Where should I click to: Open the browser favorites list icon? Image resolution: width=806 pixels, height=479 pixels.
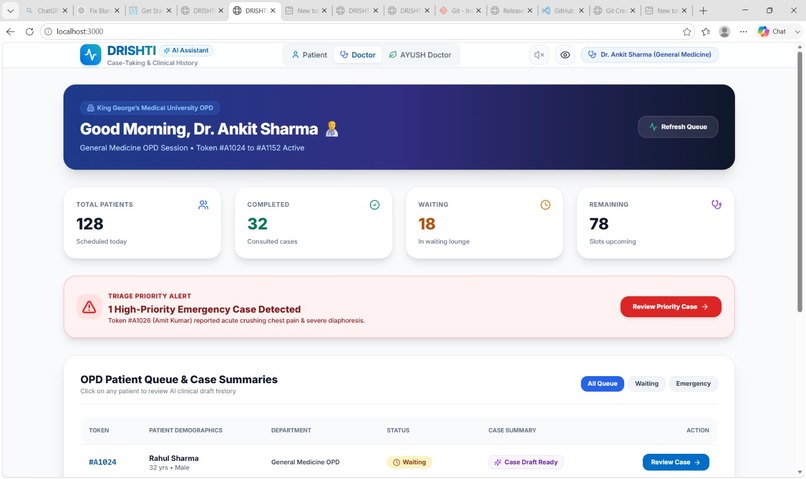(x=706, y=32)
